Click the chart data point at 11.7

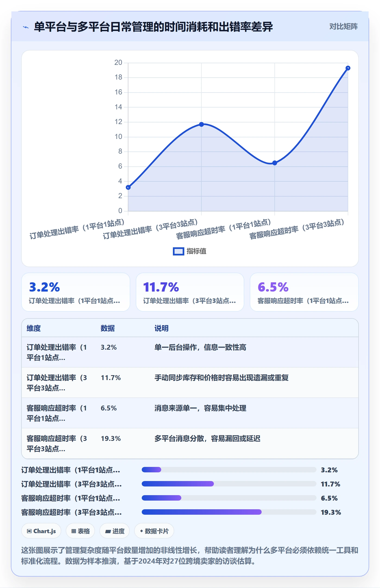coord(201,124)
